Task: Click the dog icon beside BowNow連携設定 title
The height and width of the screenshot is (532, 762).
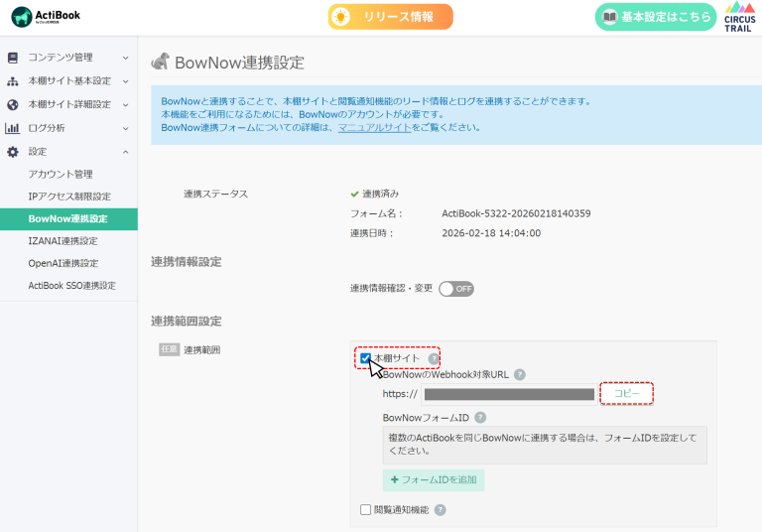Action: [x=161, y=62]
